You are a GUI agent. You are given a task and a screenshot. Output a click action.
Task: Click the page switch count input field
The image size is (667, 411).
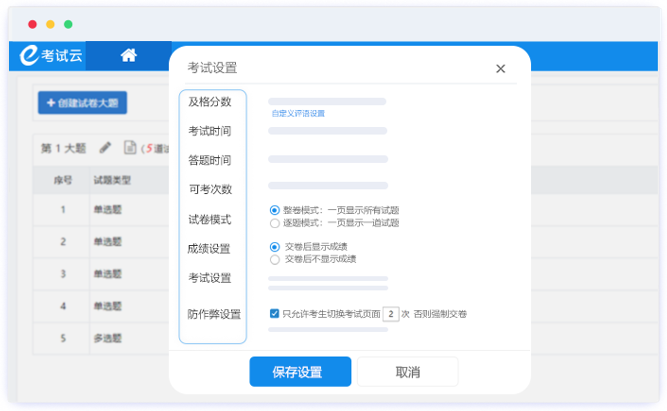click(x=392, y=313)
